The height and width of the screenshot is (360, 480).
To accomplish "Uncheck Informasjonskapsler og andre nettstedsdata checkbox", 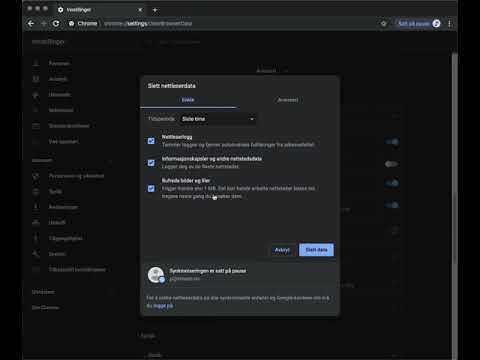I will pos(151,163).
